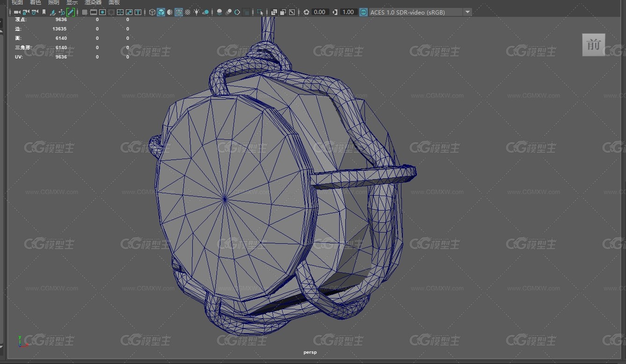Click the X-Ray icon
Viewport: 626px width, 364px height.
tap(274, 12)
